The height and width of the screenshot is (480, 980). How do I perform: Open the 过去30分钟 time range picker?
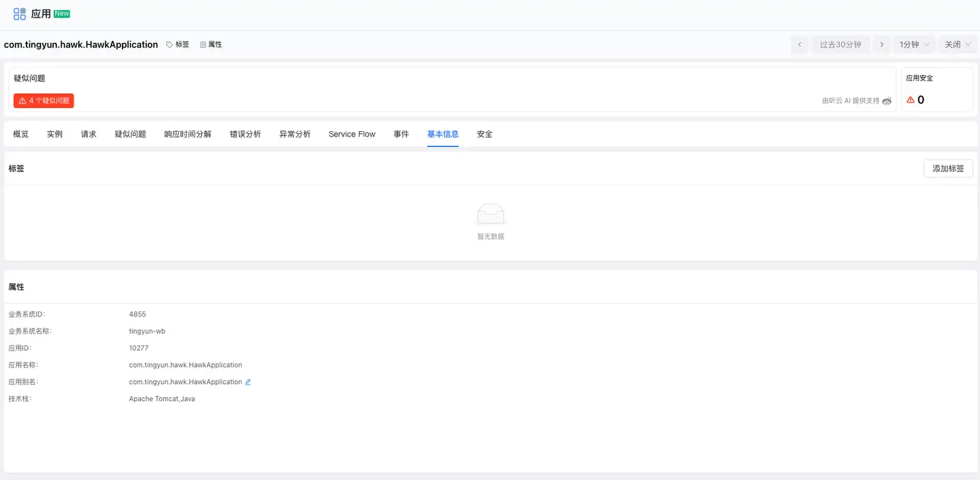click(840, 45)
